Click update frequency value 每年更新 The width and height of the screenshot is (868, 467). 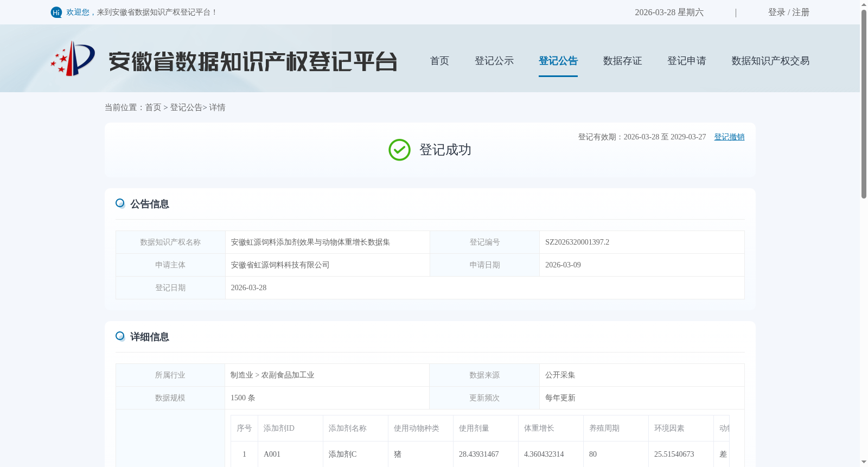(560, 398)
